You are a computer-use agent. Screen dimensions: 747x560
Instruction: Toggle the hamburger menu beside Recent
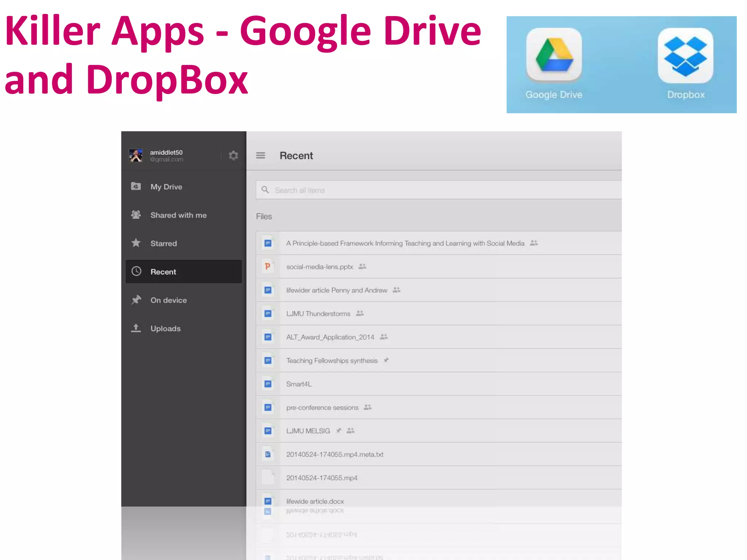click(260, 156)
